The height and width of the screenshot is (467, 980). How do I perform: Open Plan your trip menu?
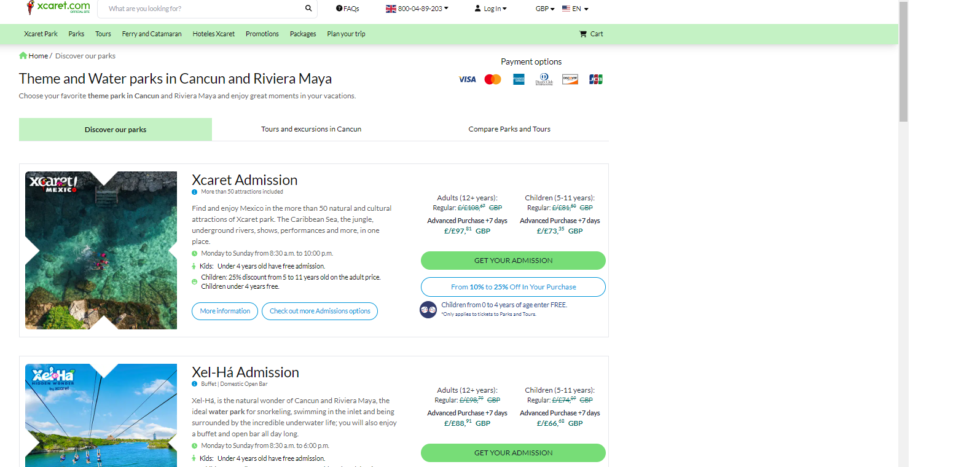pos(346,34)
